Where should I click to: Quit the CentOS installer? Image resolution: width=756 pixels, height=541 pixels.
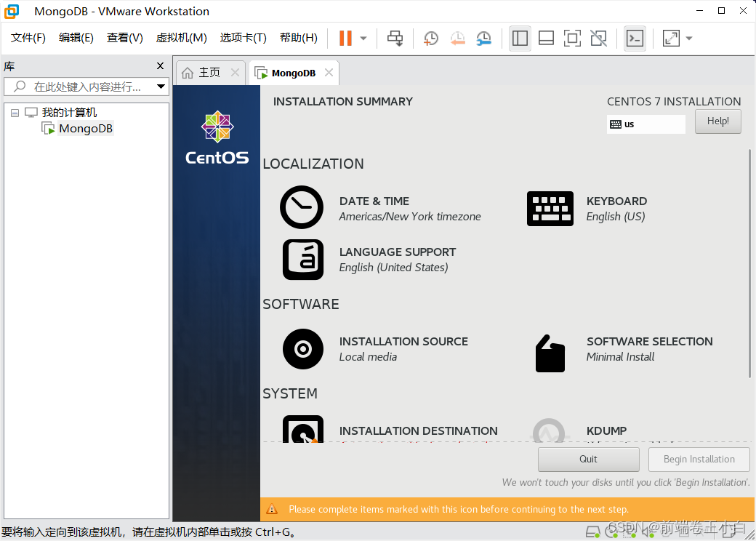pos(588,459)
